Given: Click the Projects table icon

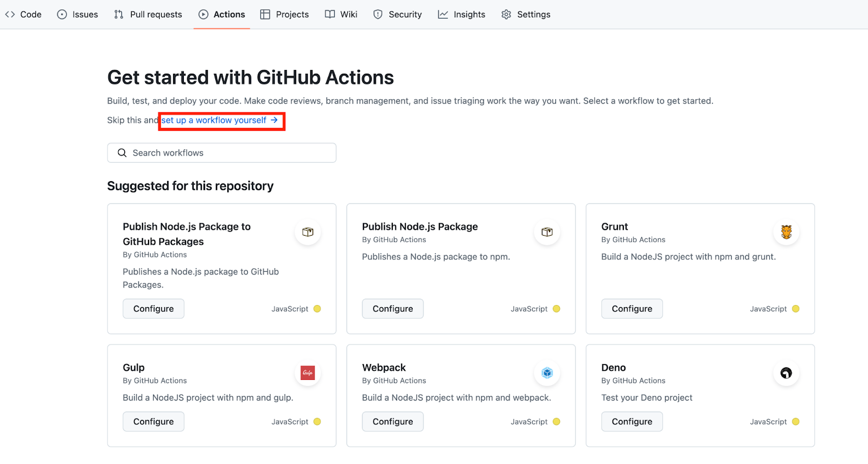Looking at the screenshot, I should (x=265, y=15).
